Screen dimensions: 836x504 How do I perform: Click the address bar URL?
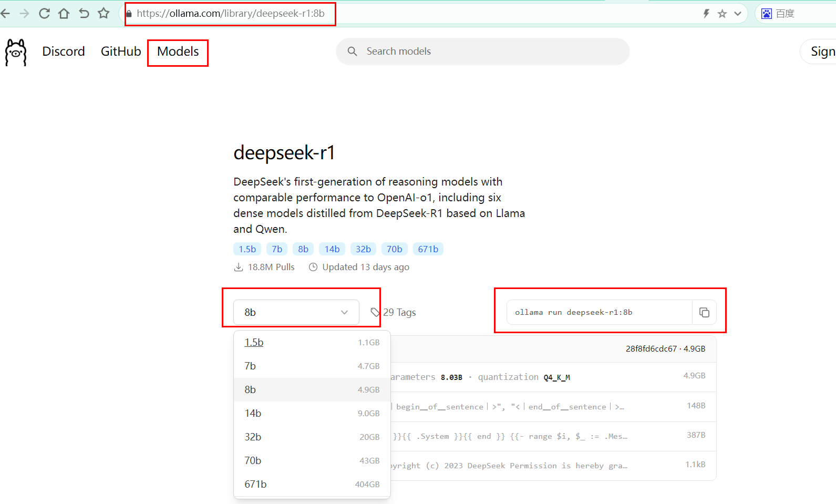point(231,14)
